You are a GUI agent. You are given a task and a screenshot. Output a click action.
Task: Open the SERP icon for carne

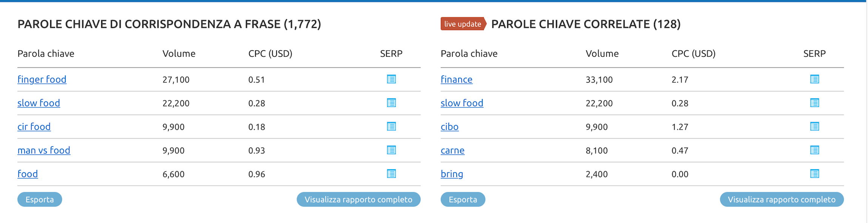tap(815, 150)
